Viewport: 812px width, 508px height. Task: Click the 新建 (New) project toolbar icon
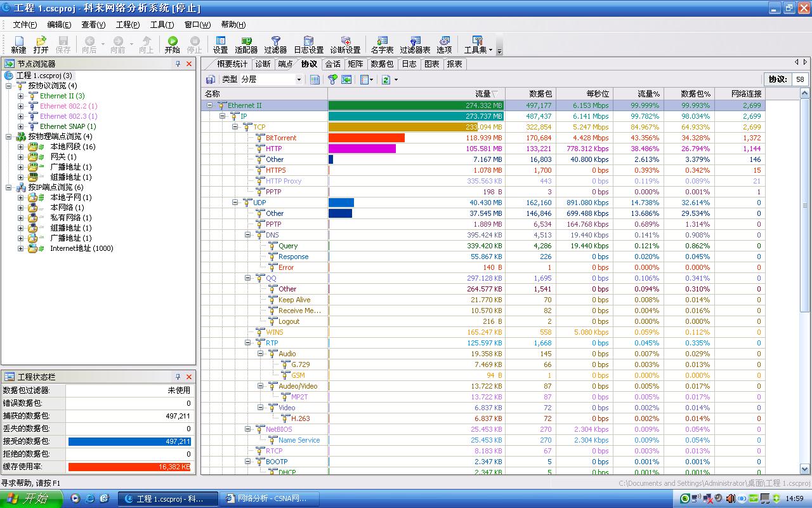coord(18,44)
